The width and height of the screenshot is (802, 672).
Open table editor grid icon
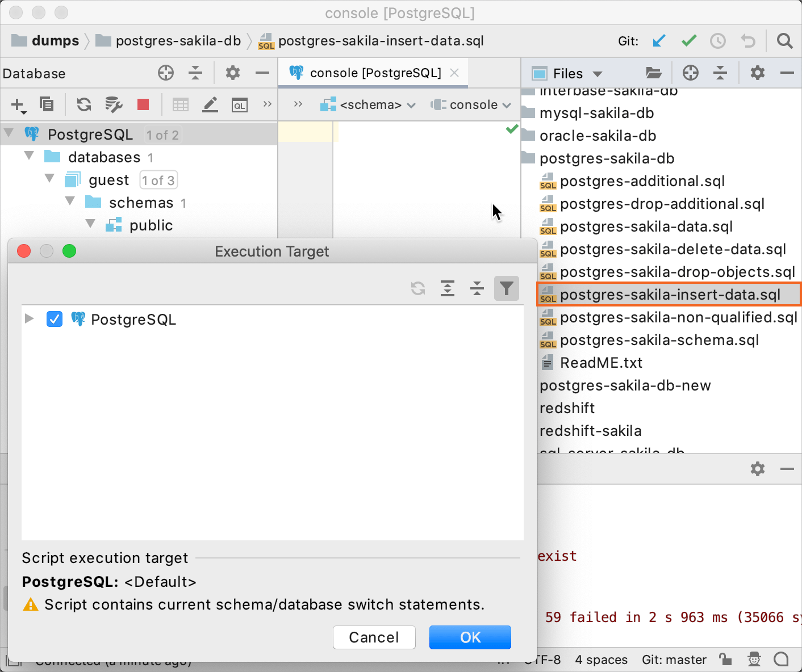(x=181, y=104)
